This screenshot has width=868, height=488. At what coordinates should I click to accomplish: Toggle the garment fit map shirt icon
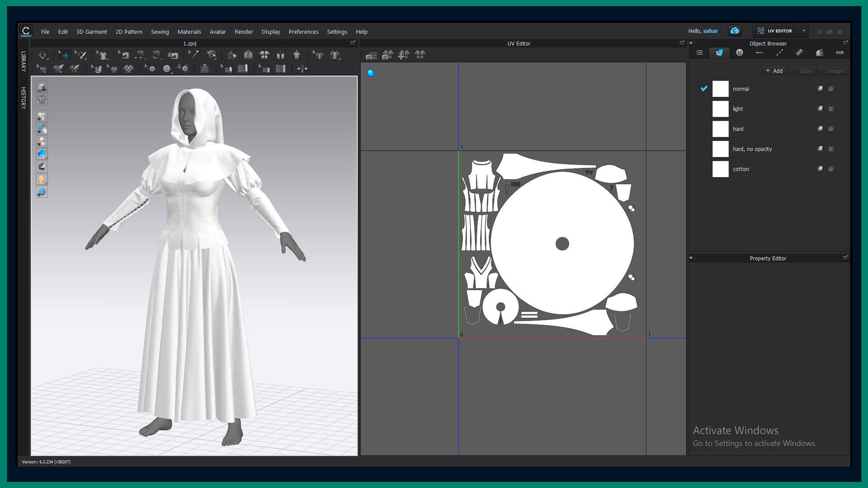[x=42, y=99]
